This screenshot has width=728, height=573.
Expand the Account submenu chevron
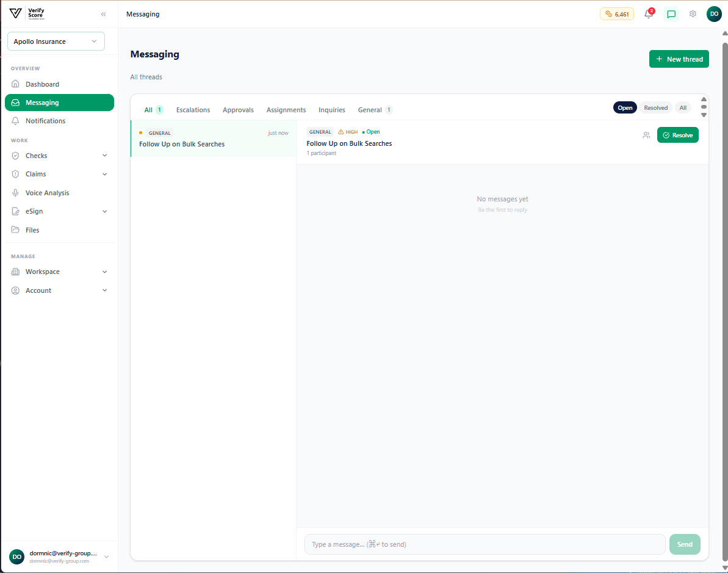[x=104, y=290]
